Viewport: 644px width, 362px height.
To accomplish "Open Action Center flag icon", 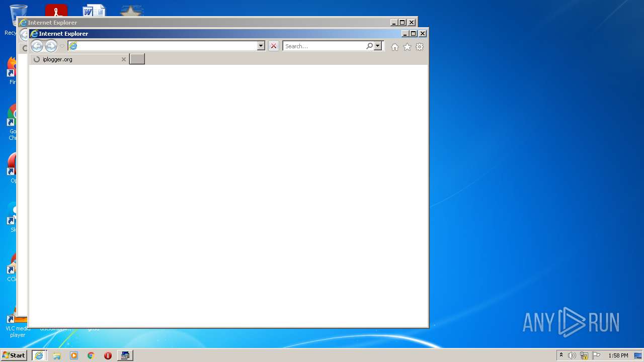I will click(596, 355).
